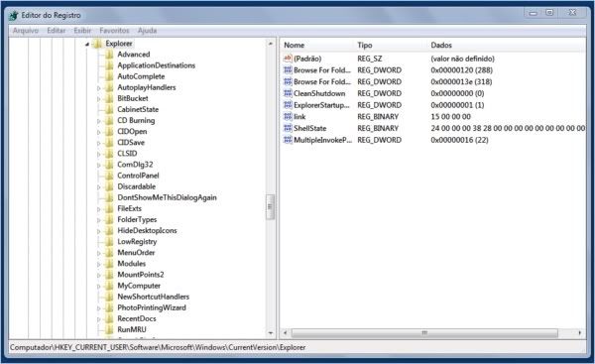This screenshot has height=364, width=595.
Task: Click the tree pane scroll down arrow
Action: (x=271, y=333)
